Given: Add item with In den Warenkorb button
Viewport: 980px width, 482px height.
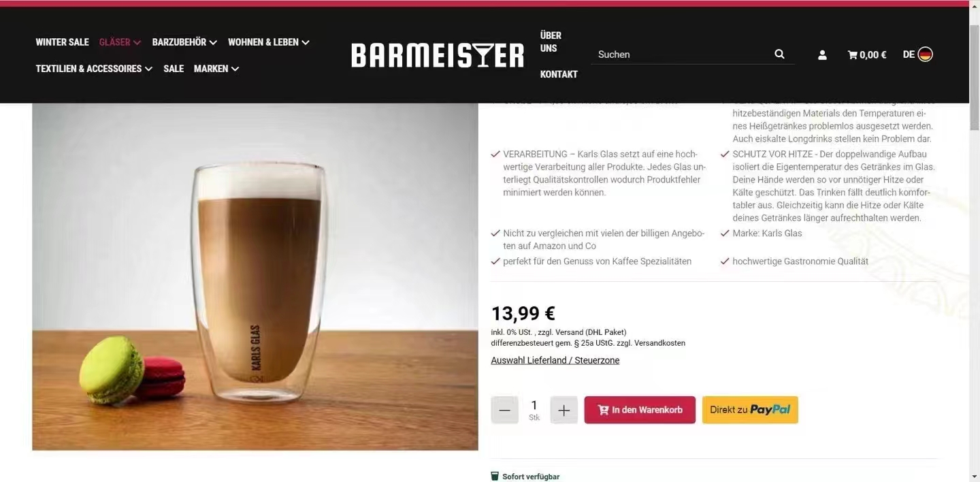Looking at the screenshot, I should [x=640, y=410].
